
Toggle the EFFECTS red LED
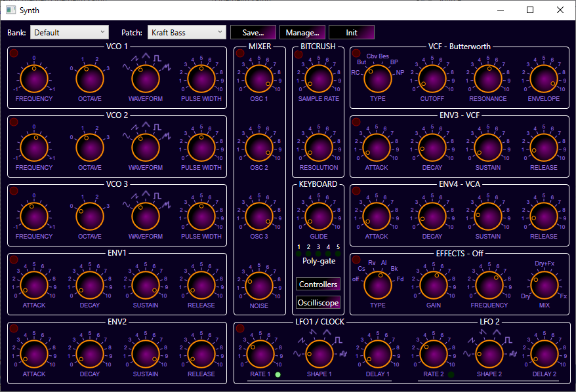356,260
